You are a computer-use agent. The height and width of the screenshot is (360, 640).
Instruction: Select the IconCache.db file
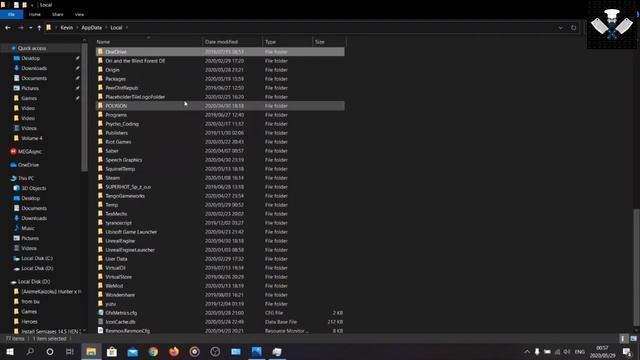[x=220, y=322]
